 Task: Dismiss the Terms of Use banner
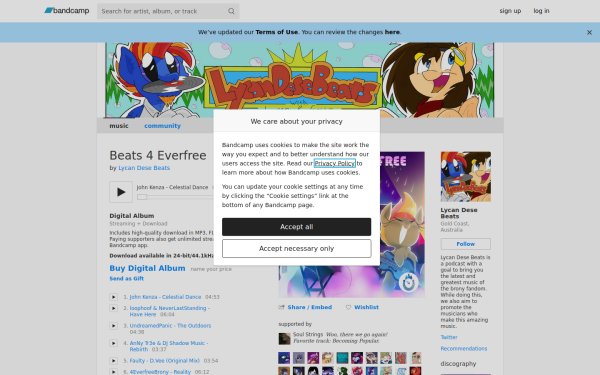point(589,33)
